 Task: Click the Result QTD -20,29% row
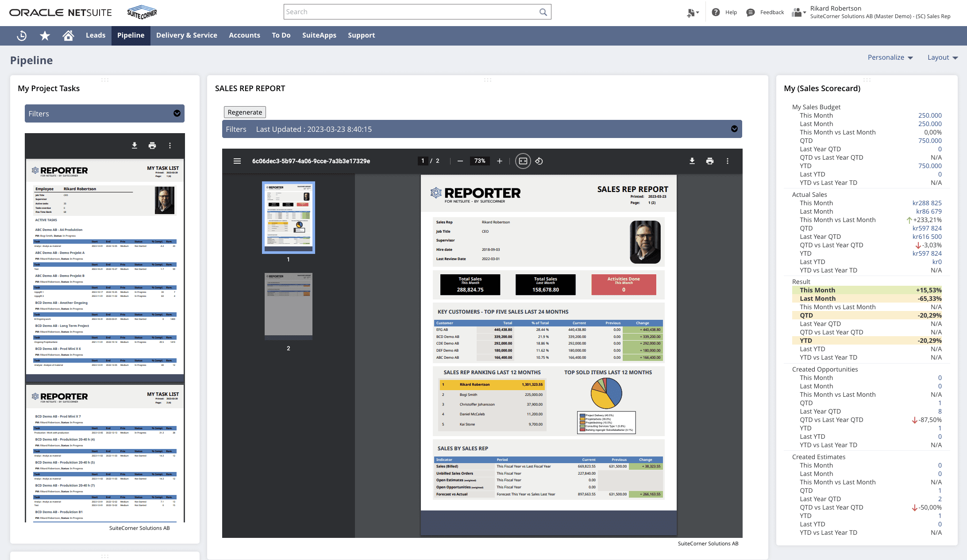(x=867, y=315)
